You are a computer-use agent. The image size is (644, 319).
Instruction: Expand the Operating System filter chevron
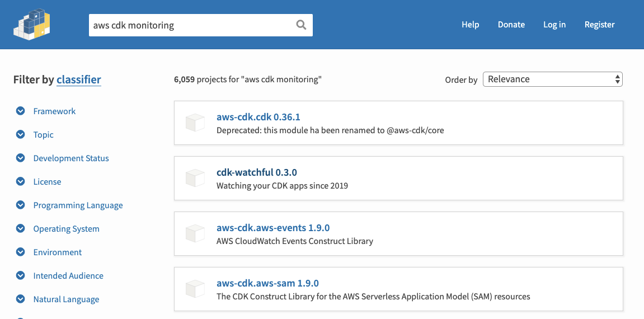click(21, 228)
